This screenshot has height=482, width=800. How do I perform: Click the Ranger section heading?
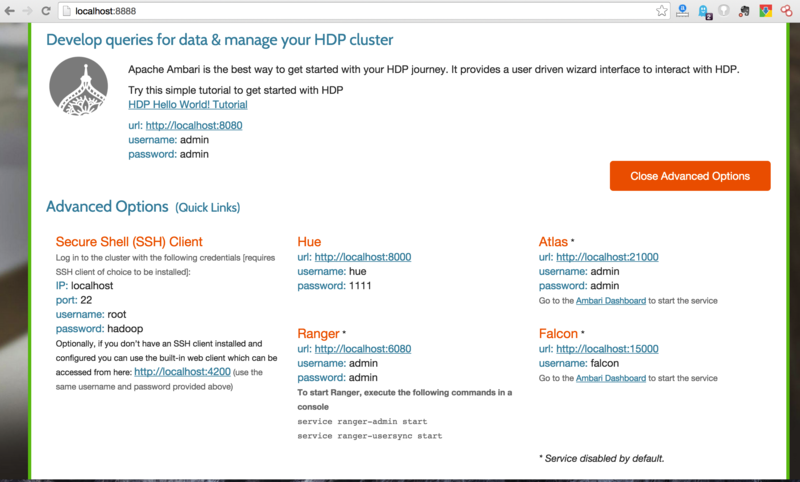318,334
